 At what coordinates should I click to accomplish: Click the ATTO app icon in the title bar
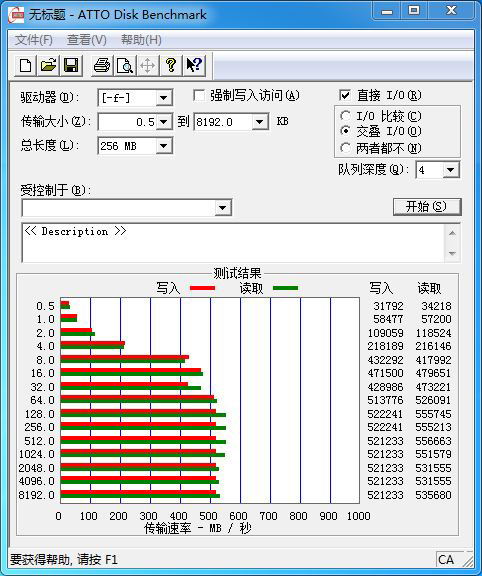[17, 15]
